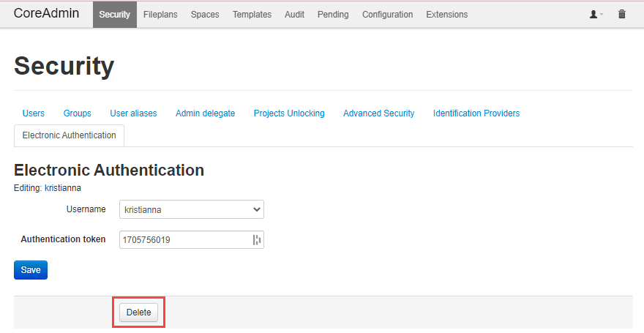Open the Extensions menu
Viewport: 644px width, 333px height.
pos(446,15)
